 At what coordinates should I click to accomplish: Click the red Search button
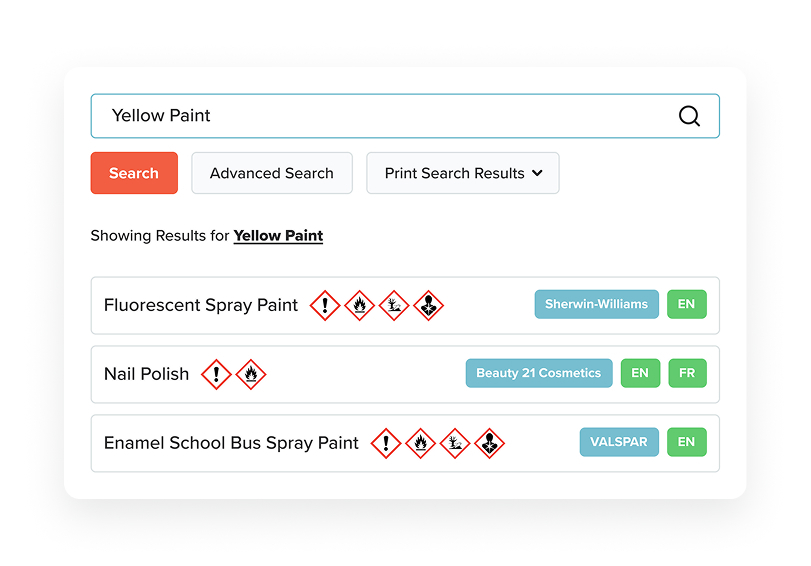point(134,173)
